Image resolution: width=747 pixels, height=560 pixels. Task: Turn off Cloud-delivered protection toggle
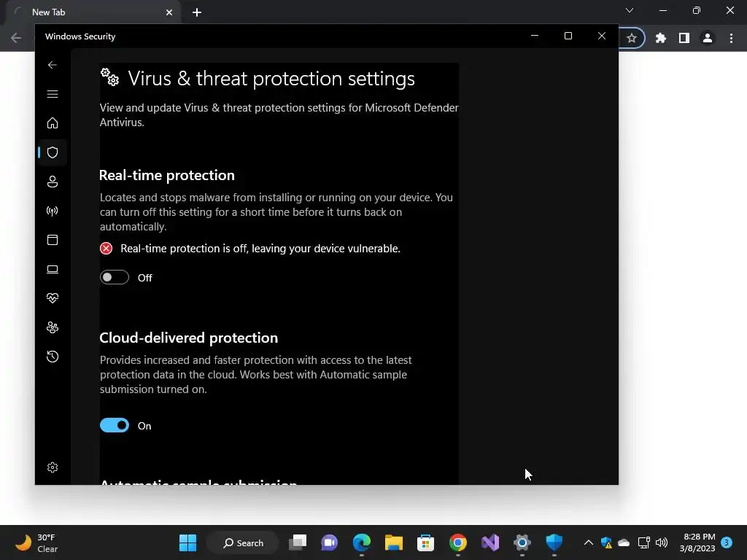pyautogui.click(x=115, y=425)
